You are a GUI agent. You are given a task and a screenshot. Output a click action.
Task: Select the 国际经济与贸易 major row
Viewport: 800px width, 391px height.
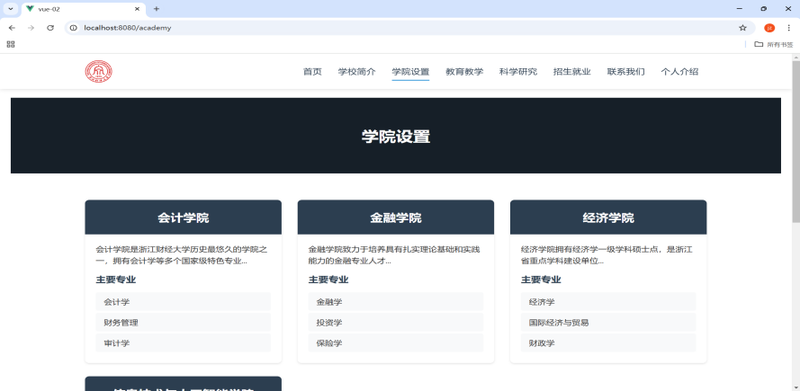pos(608,323)
